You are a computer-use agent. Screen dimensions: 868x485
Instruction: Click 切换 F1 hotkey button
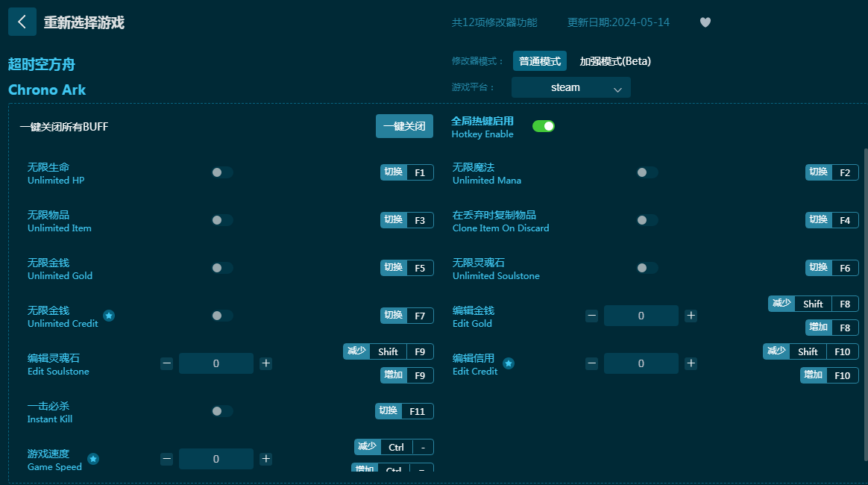coord(407,173)
